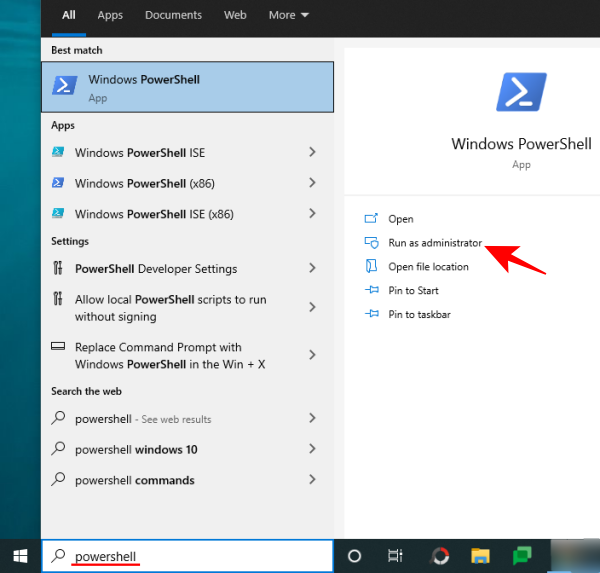Select the Web filter tab
The height and width of the screenshot is (573, 600).
click(235, 15)
